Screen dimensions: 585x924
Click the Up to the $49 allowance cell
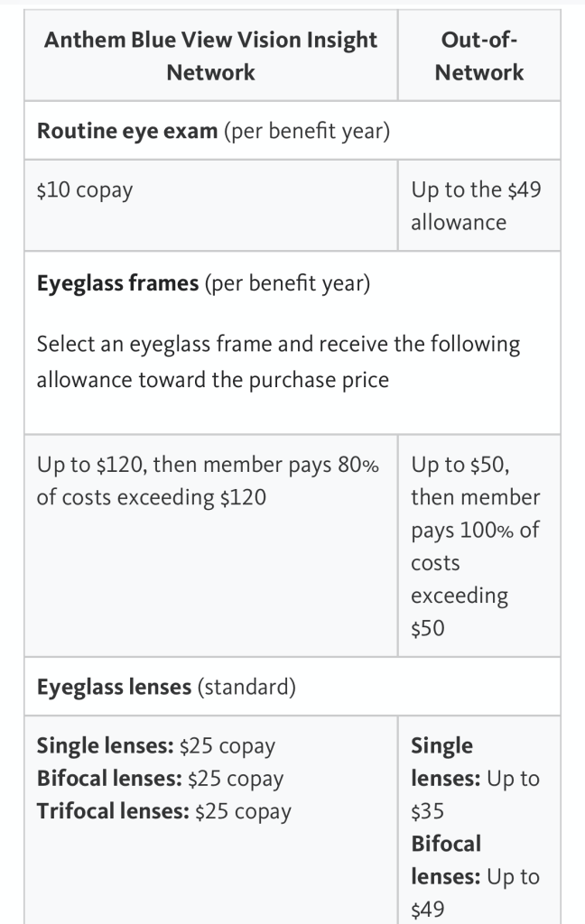pos(476,206)
